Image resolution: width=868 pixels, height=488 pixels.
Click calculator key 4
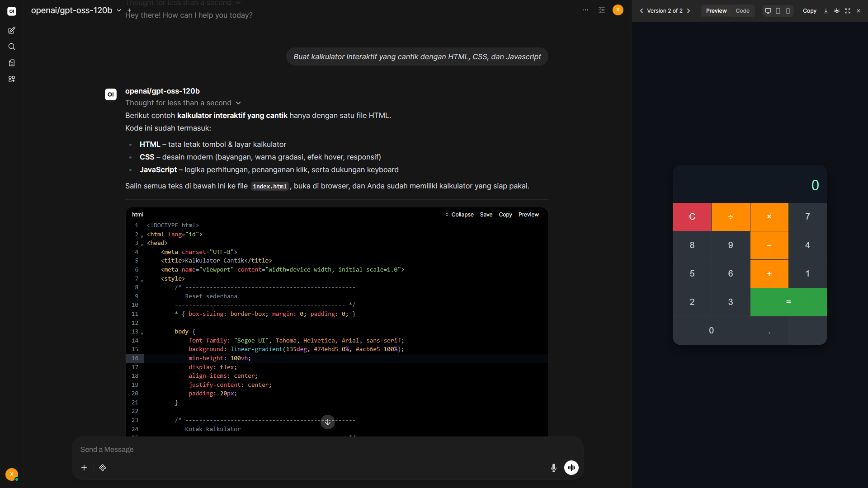point(808,245)
